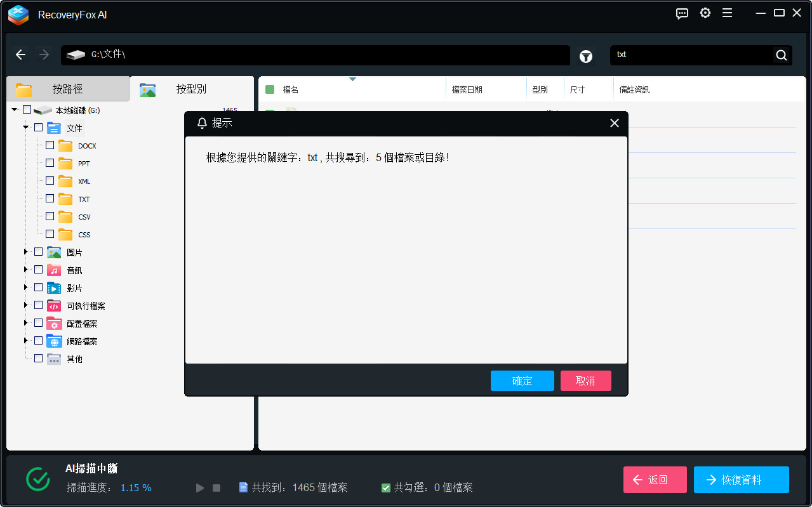The width and height of the screenshot is (812, 507).
Task: Check the TXT folder checkbox
Action: [50, 198]
